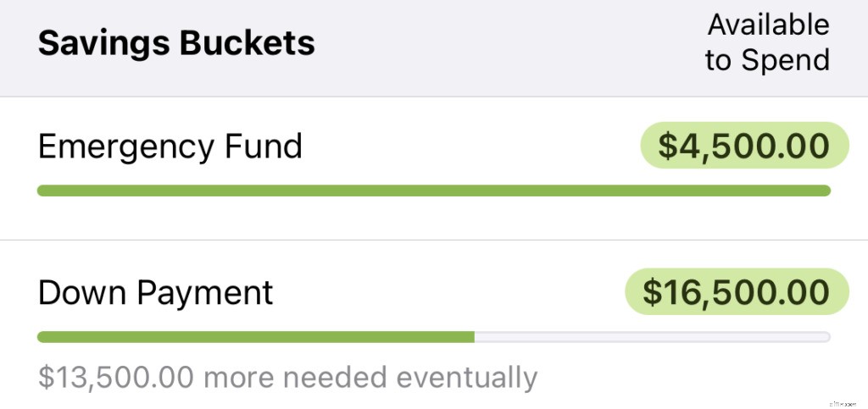Click the Savings Buckets section header
The height and width of the screenshot is (409, 868).
(x=176, y=42)
